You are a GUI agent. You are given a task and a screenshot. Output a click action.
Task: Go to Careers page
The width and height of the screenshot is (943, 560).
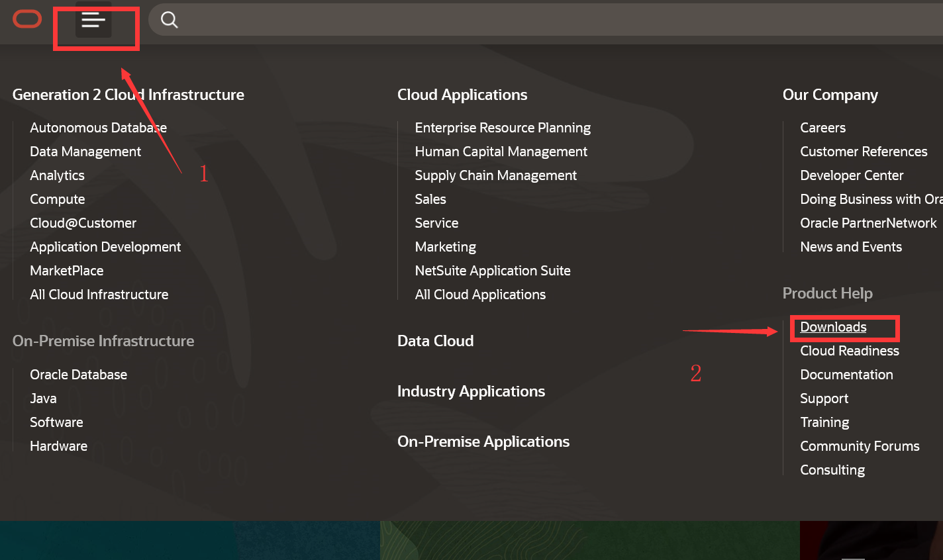pyautogui.click(x=822, y=128)
